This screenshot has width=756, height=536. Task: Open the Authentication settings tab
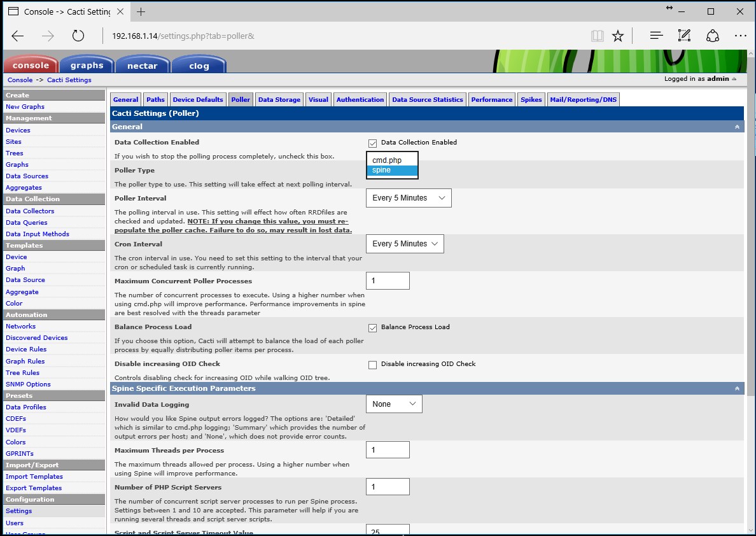(x=360, y=99)
